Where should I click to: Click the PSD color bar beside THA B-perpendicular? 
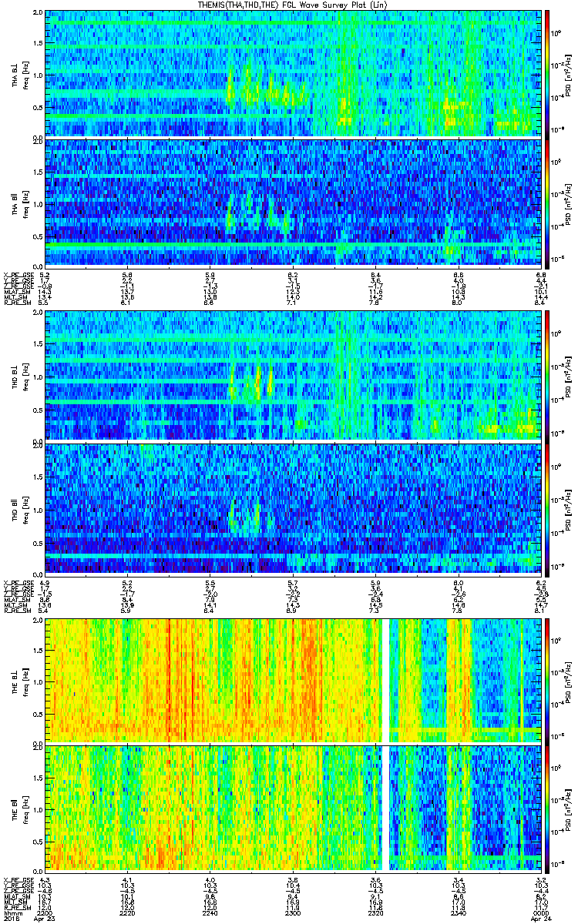pos(547,73)
